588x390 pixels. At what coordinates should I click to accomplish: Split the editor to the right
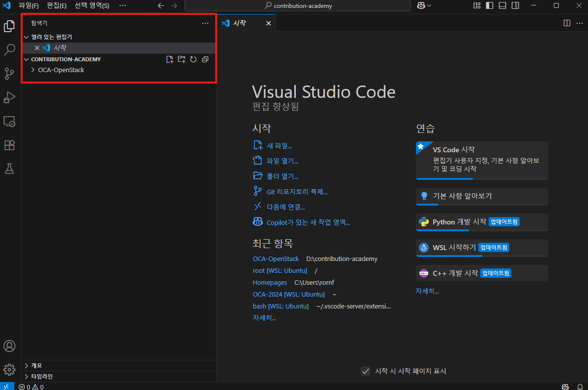(567, 23)
